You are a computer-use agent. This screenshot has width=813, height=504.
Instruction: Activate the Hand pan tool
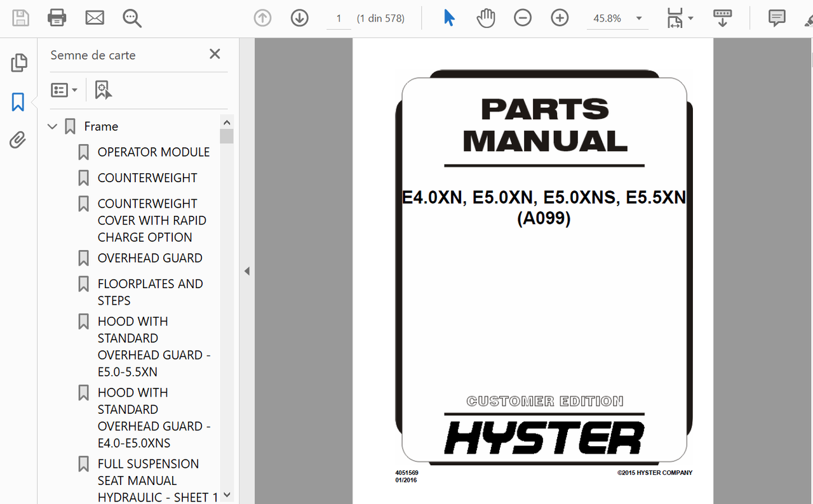pyautogui.click(x=486, y=18)
